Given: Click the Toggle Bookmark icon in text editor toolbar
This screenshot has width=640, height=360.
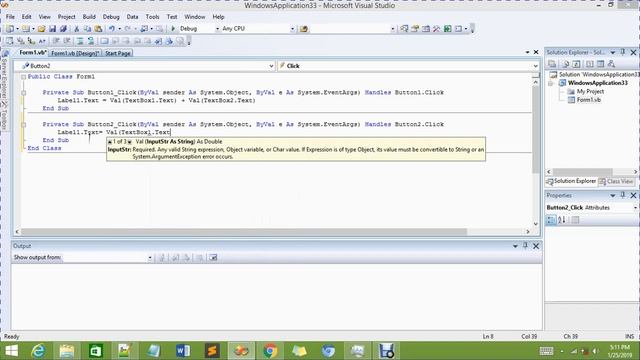Looking at the screenshot, I should coord(104,41).
